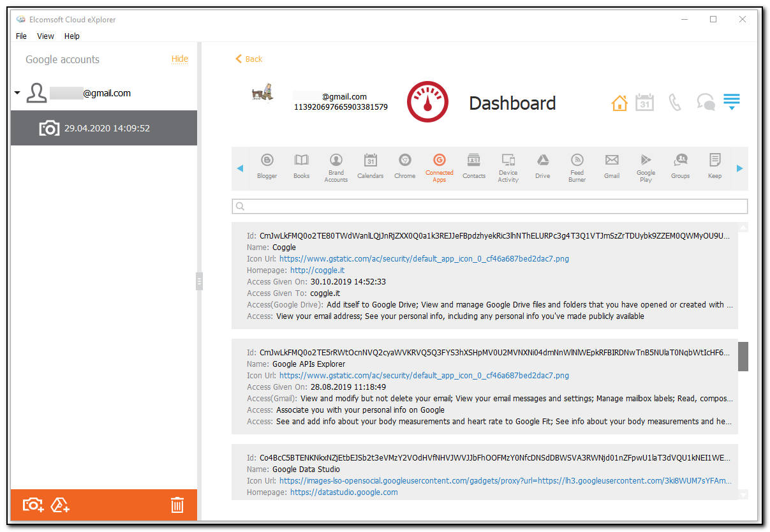Open the Gmail service icon
770x532 pixels.
pyautogui.click(x=611, y=166)
